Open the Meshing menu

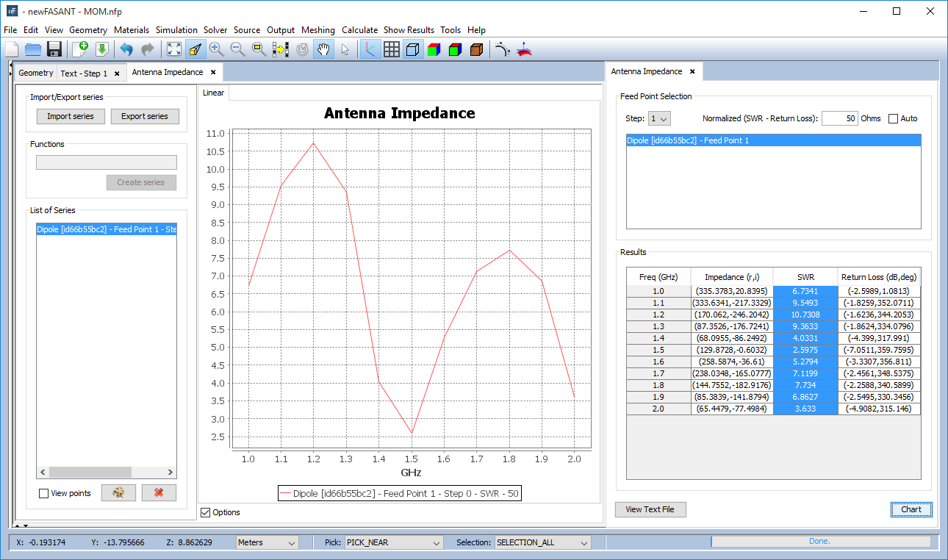[x=317, y=30]
